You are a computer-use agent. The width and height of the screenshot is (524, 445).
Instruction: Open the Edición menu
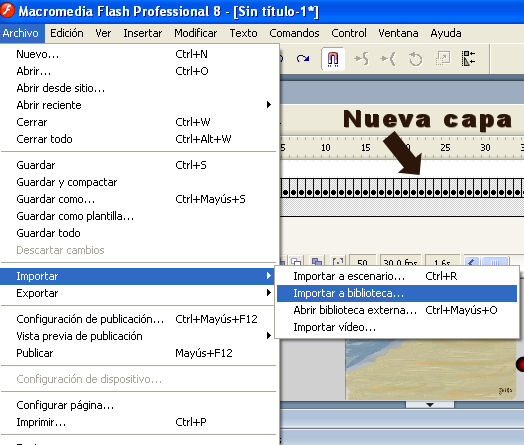coord(67,33)
